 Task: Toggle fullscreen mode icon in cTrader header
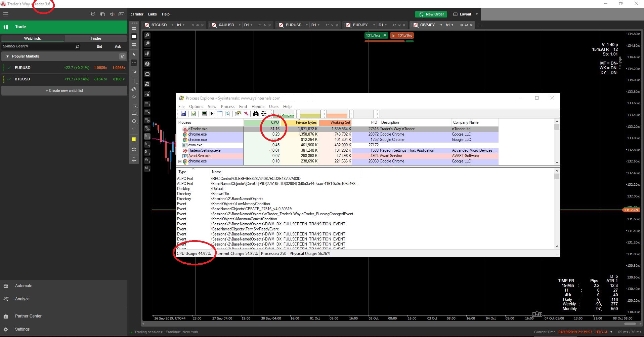point(93,14)
